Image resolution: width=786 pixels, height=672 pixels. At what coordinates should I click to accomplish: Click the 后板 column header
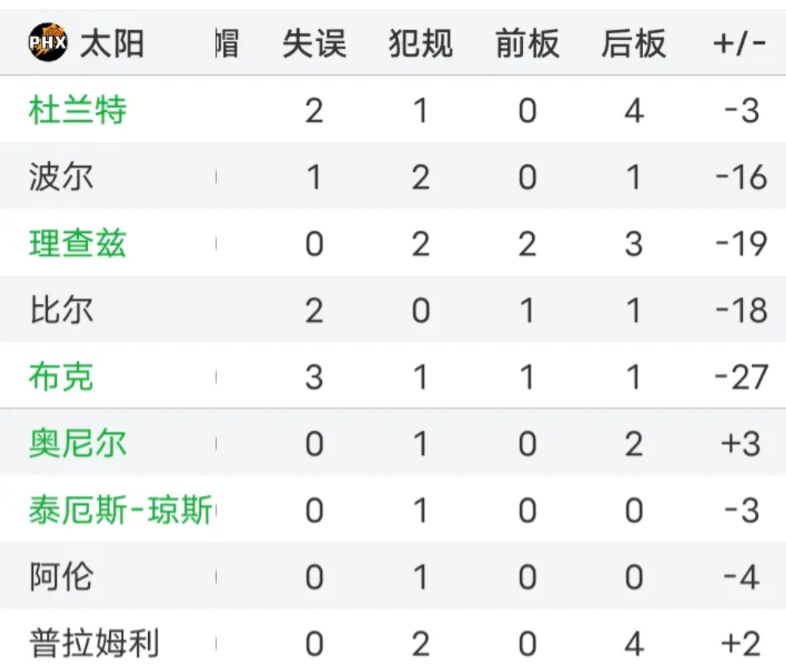(x=633, y=43)
